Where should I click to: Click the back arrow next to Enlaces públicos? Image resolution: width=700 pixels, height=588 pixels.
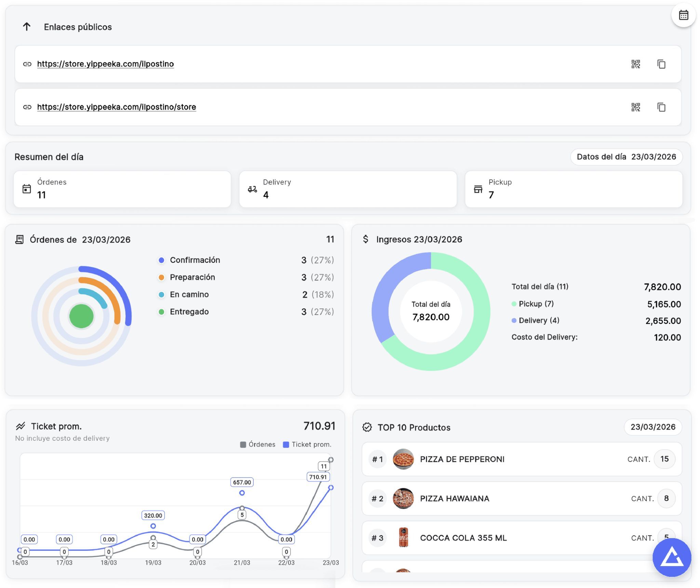coord(27,26)
